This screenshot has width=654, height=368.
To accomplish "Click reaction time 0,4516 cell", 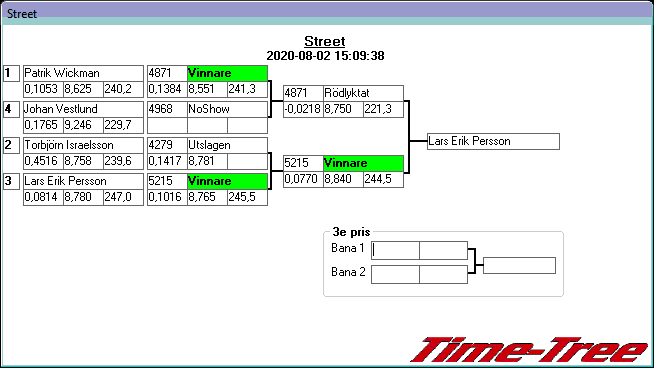I will (x=43, y=161).
